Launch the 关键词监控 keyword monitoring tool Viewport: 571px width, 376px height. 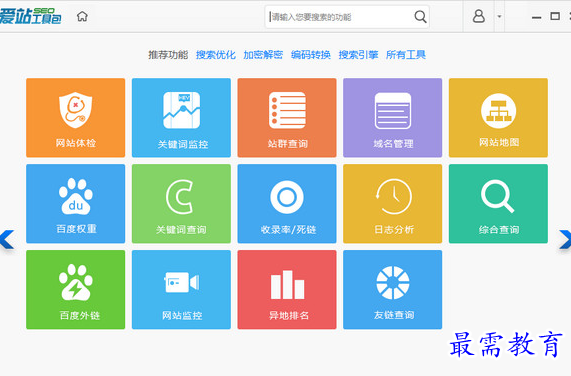(181, 118)
